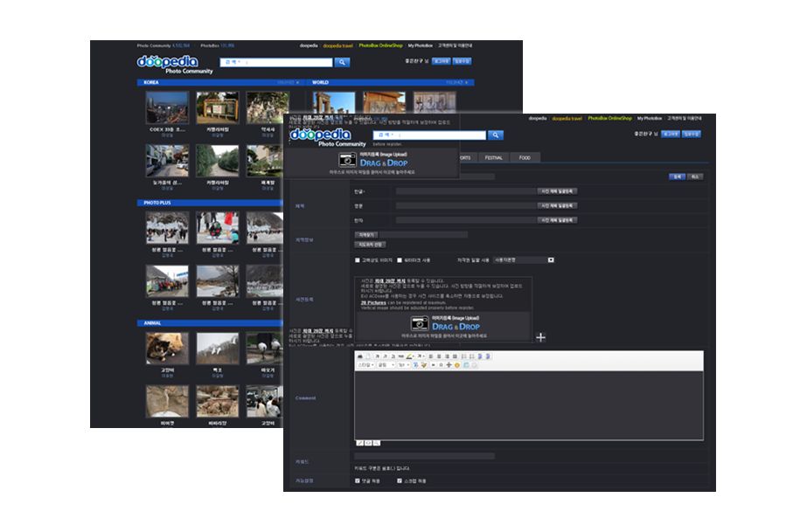Tick the watermark use checkbox
The image size is (807, 532).
(400, 260)
